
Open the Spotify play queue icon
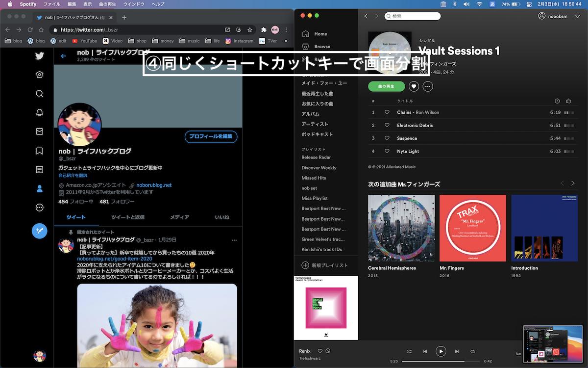click(x=518, y=354)
